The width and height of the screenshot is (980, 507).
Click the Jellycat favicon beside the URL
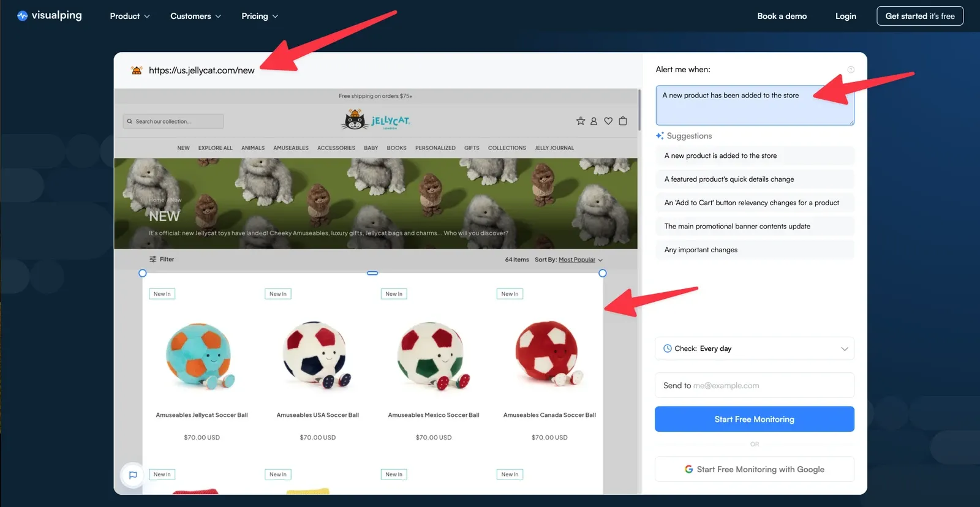tap(137, 70)
